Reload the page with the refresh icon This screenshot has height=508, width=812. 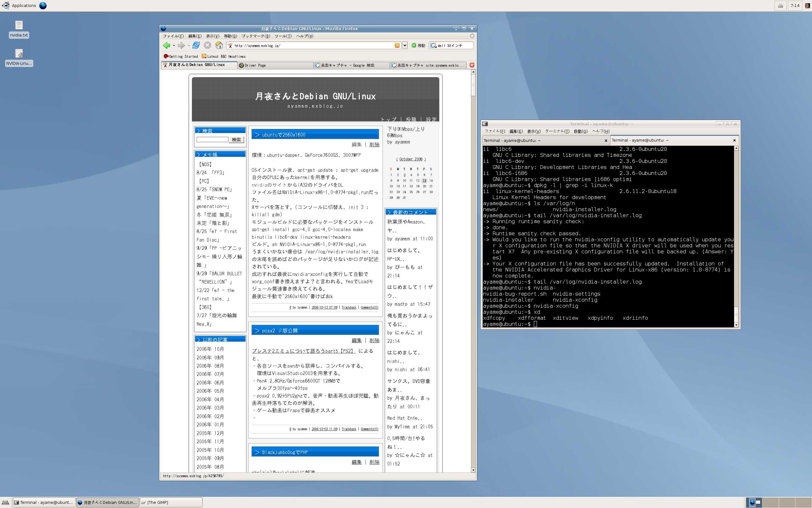[196, 45]
